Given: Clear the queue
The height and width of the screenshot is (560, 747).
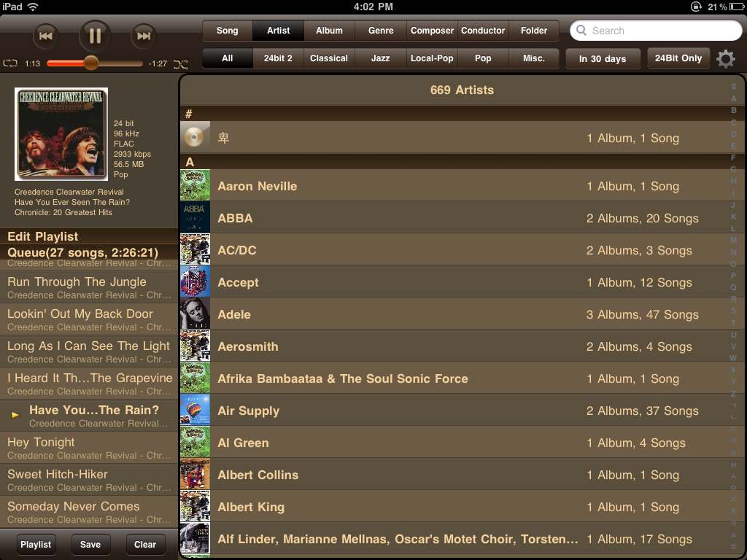Looking at the screenshot, I should coord(145,544).
